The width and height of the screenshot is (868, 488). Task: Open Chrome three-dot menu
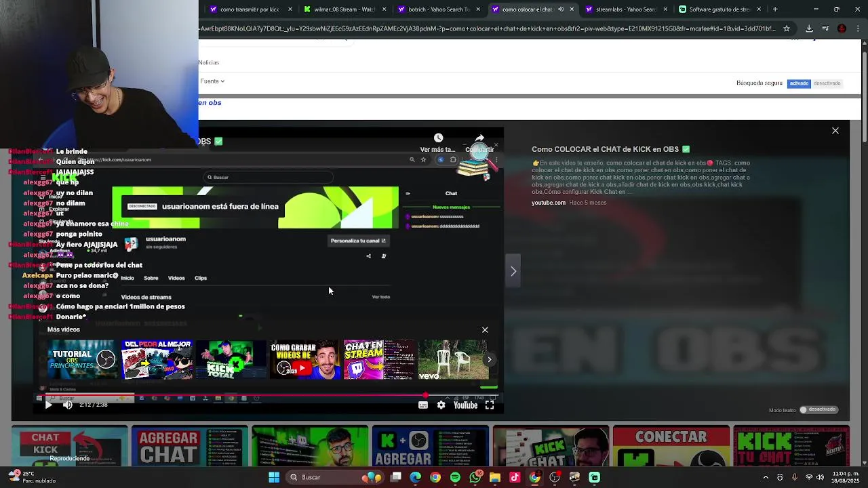click(859, 28)
